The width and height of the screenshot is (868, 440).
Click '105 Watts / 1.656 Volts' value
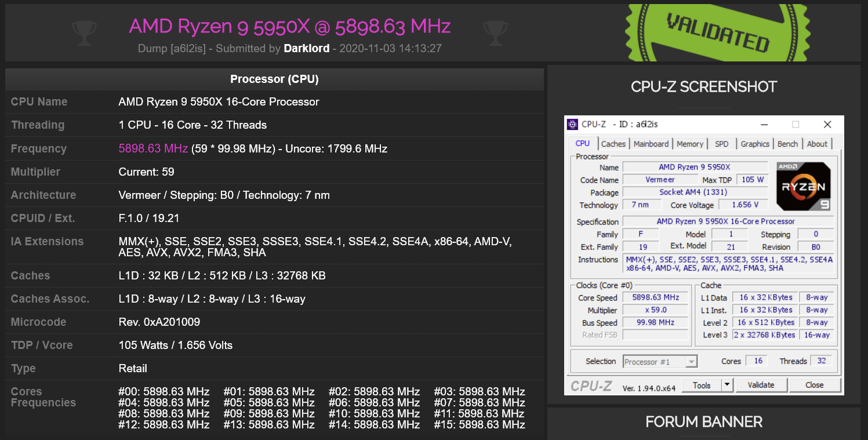coord(175,345)
